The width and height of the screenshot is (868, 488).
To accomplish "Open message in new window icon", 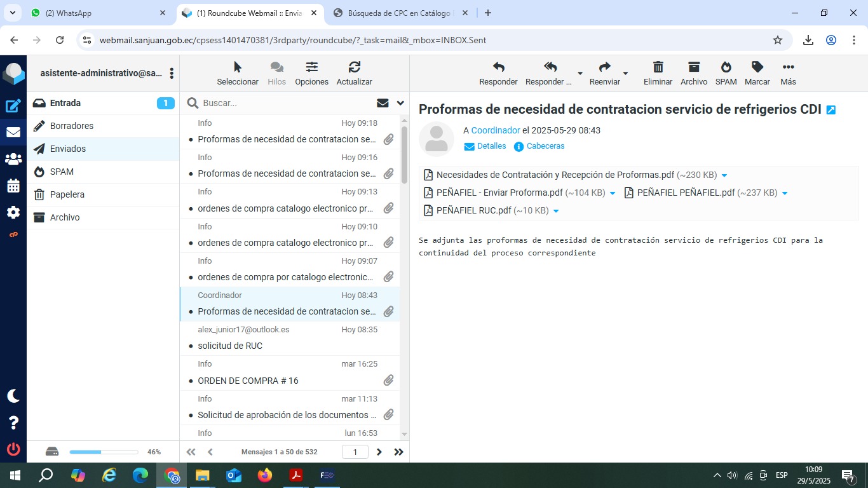I will [x=831, y=110].
